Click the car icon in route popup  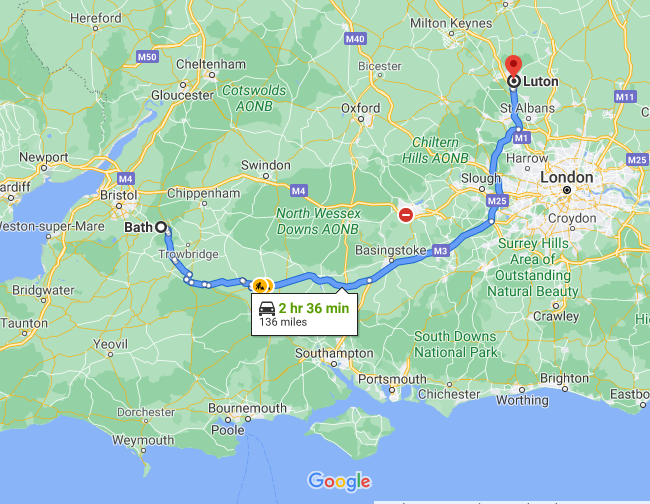click(x=267, y=309)
